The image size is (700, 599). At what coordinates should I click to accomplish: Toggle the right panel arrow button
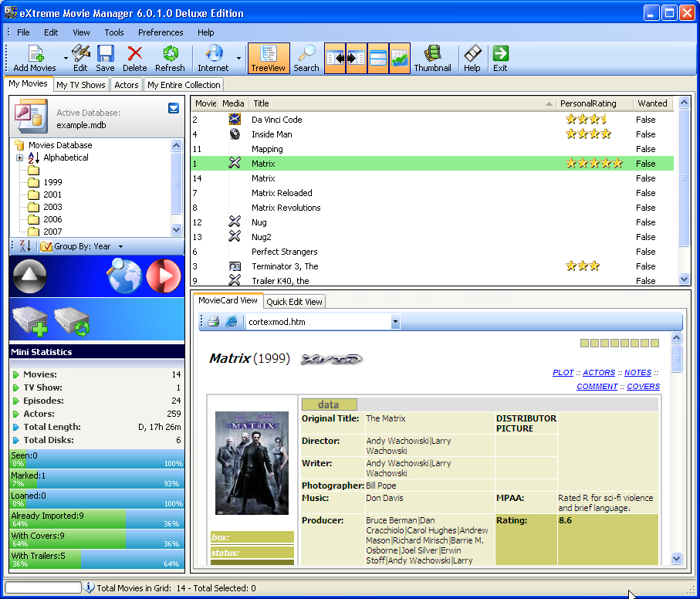tap(357, 58)
